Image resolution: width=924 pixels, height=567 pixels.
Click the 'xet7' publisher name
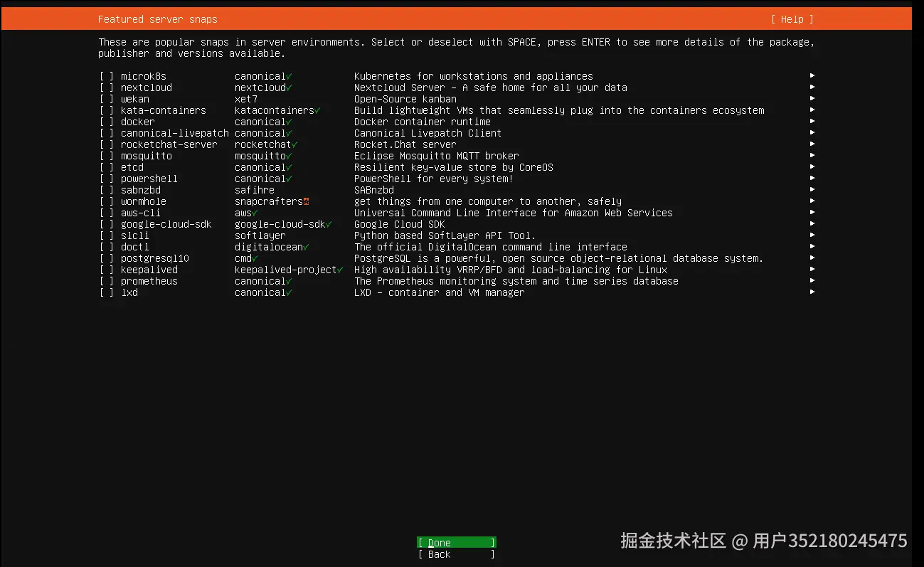coord(246,99)
